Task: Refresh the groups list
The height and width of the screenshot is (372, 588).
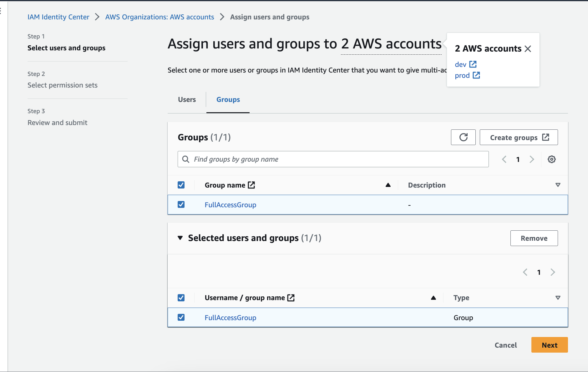Action: pos(463,137)
